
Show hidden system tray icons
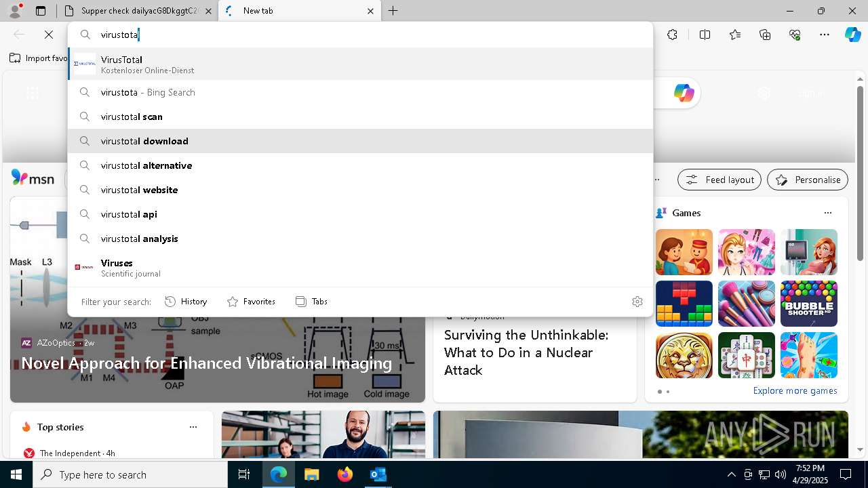[731, 474]
